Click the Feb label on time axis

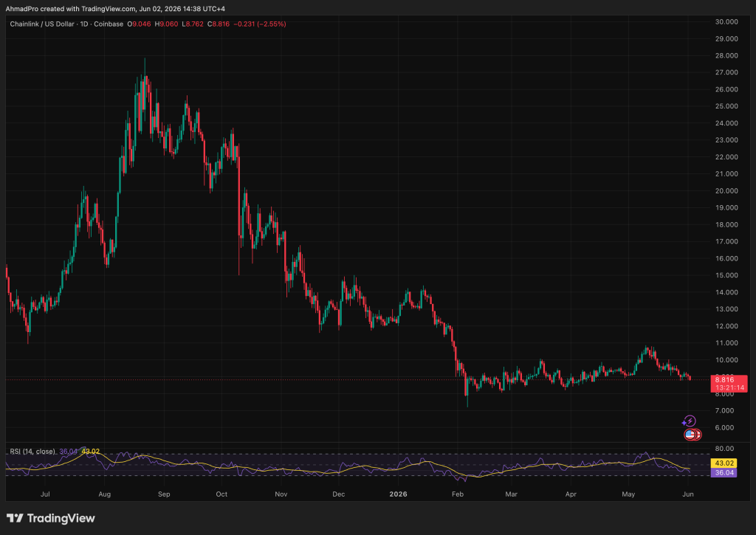[458, 494]
